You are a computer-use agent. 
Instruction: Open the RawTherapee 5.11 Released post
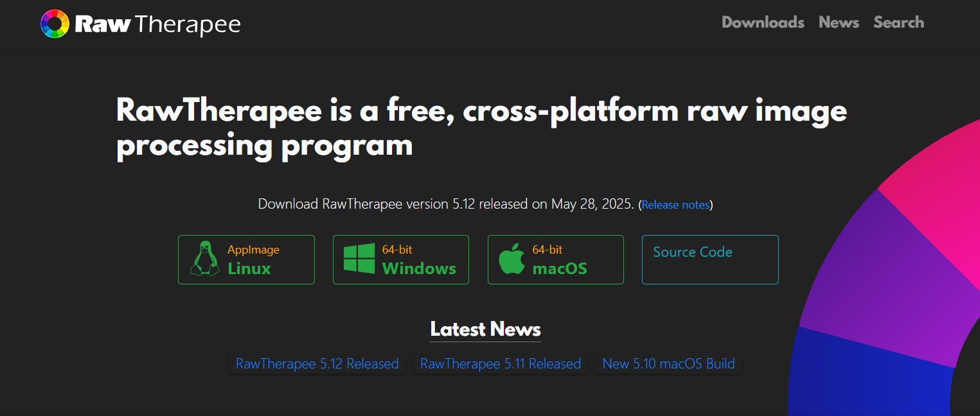coord(500,364)
